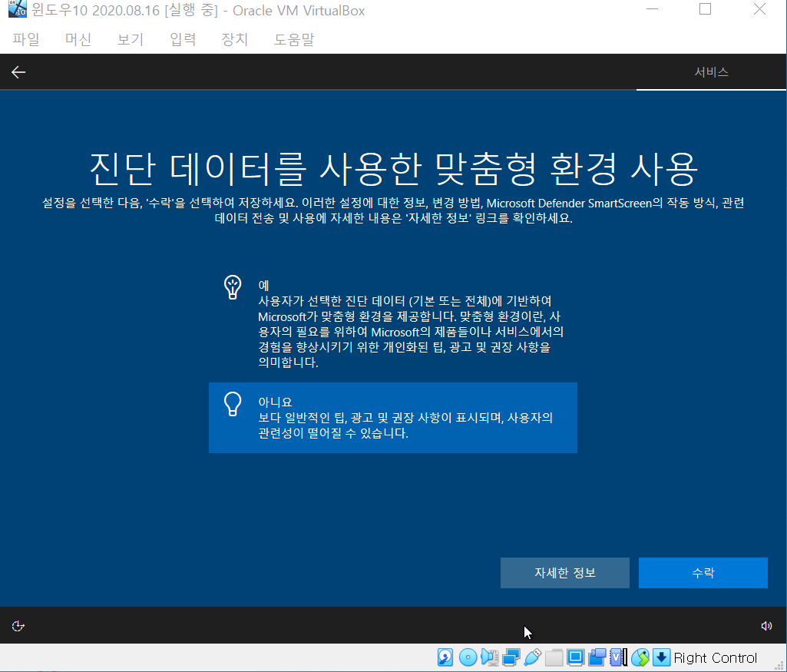Viewport: 787px width, 672px height.
Task: Click the 자세한 정보 button
Action: 564,573
